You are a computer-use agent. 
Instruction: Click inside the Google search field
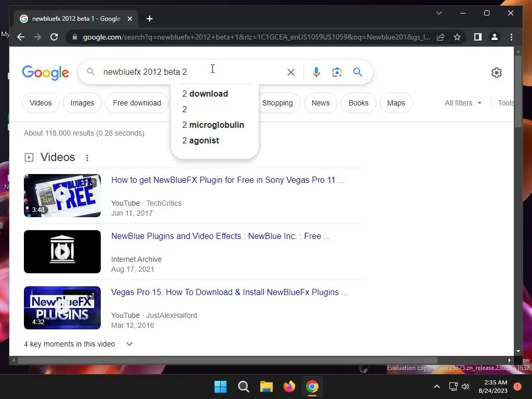point(192,72)
